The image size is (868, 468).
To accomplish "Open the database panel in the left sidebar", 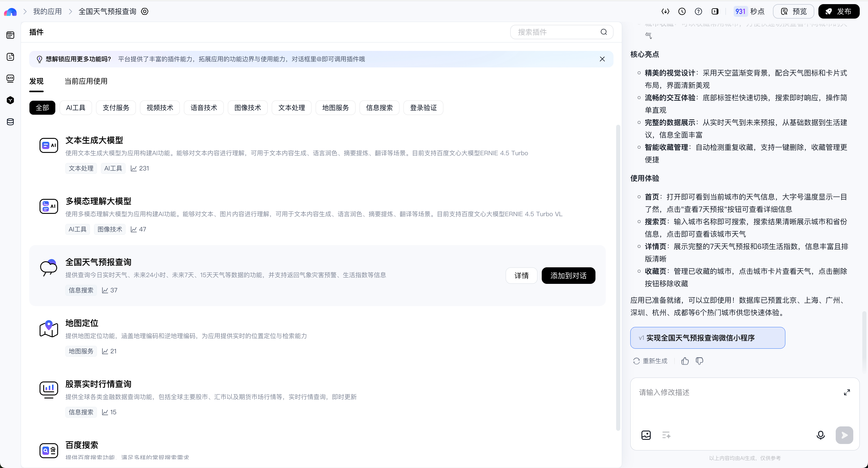I will (x=10, y=122).
